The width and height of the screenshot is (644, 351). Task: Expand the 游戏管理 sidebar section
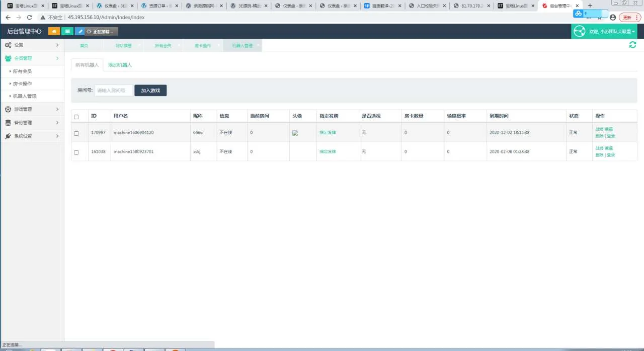pos(32,109)
